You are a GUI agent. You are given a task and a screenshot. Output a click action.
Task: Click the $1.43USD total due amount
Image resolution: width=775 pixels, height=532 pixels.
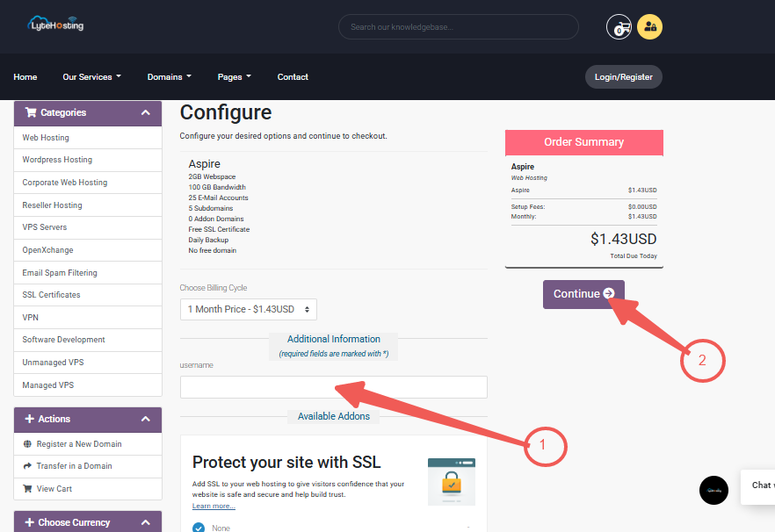[623, 239]
